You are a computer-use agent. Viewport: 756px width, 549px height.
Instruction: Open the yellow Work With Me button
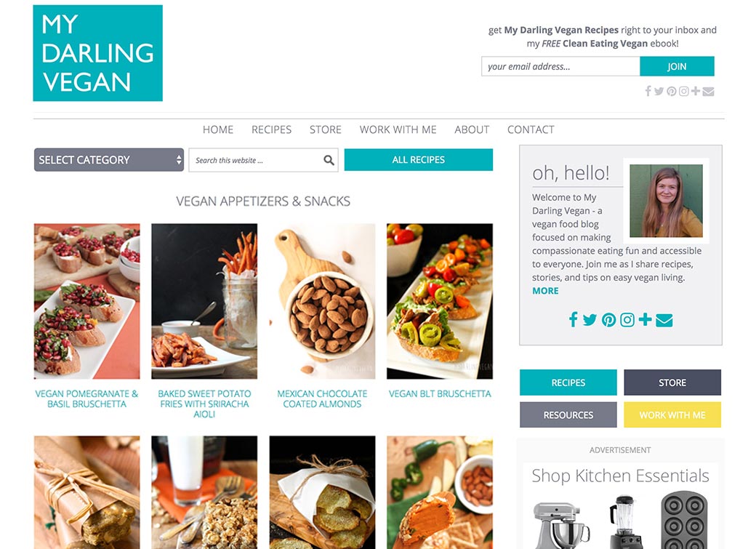coord(672,415)
